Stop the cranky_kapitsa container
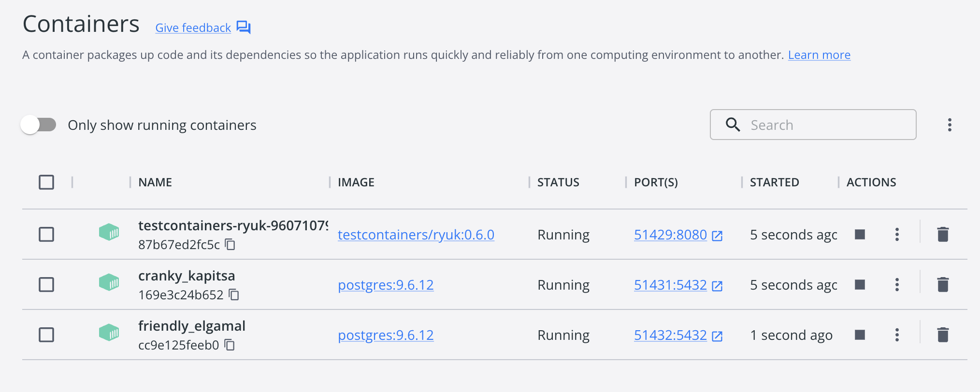This screenshot has height=392, width=980. pyautogui.click(x=860, y=285)
